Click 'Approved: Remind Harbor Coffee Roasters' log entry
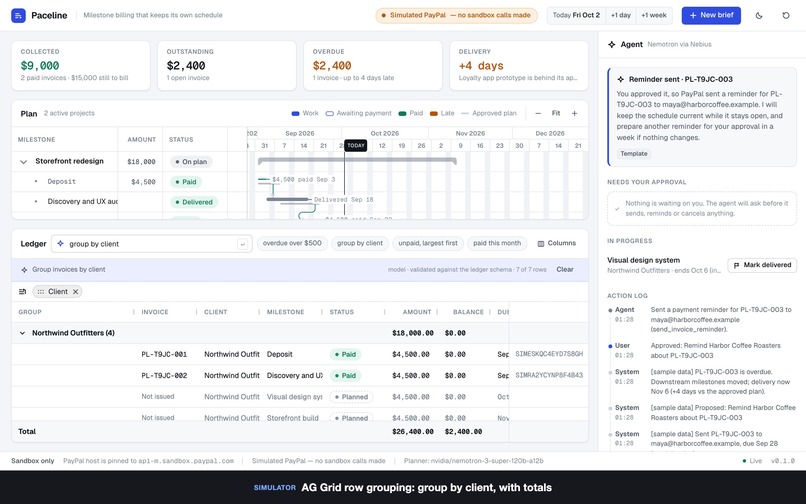The height and width of the screenshot is (504, 806). pyautogui.click(x=715, y=350)
